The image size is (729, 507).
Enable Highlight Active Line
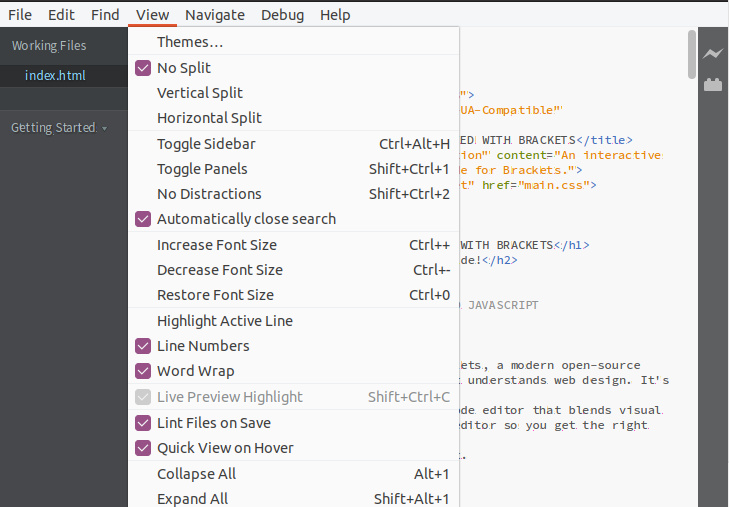(224, 321)
